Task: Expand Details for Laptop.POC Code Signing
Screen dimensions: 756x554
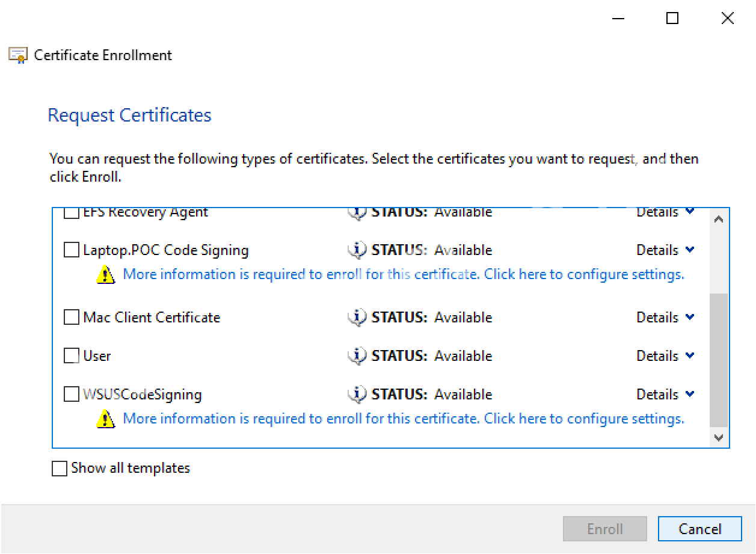Action: pyautogui.click(x=665, y=250)
